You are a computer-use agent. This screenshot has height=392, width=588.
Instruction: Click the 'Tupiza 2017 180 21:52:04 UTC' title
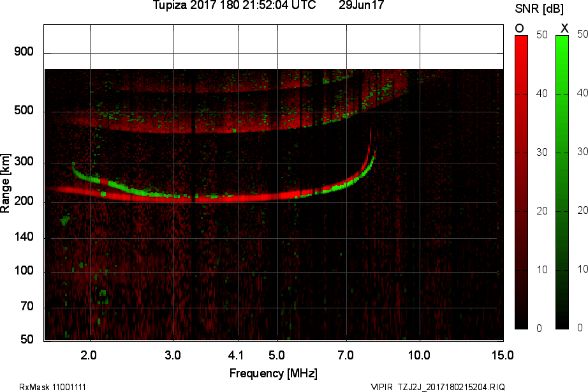pyautogui.click(x=235, y=5)
